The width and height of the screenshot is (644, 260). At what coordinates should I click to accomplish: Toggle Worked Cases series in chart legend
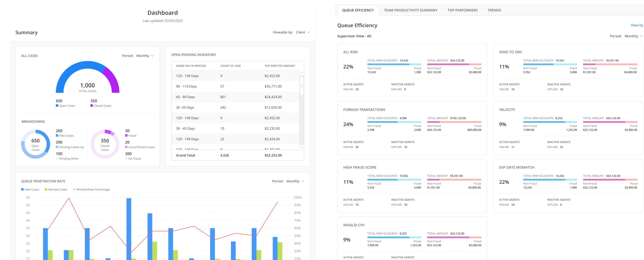56,189
